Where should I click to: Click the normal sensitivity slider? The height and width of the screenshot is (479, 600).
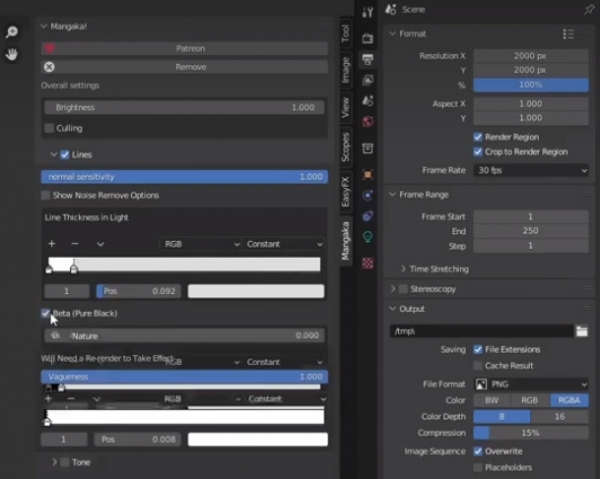pos(184,176)
